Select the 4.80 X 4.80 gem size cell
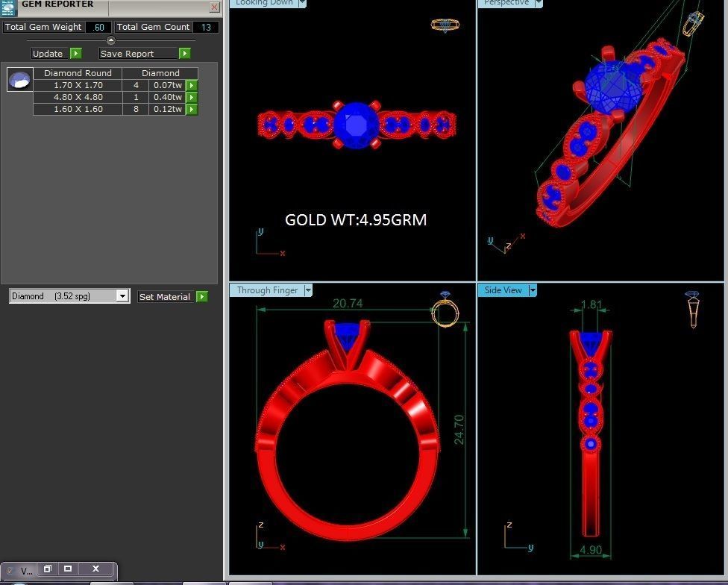Viewport: 728px width, 585px height. pos(78,98)
